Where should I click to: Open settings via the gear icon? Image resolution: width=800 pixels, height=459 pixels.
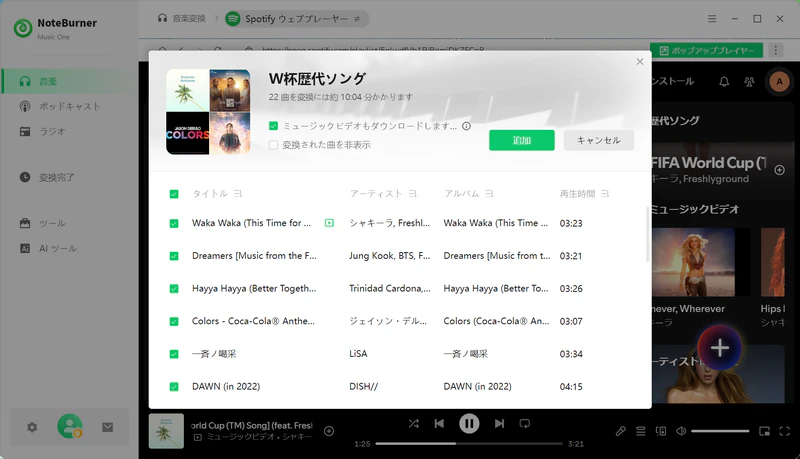pos(32,427)
